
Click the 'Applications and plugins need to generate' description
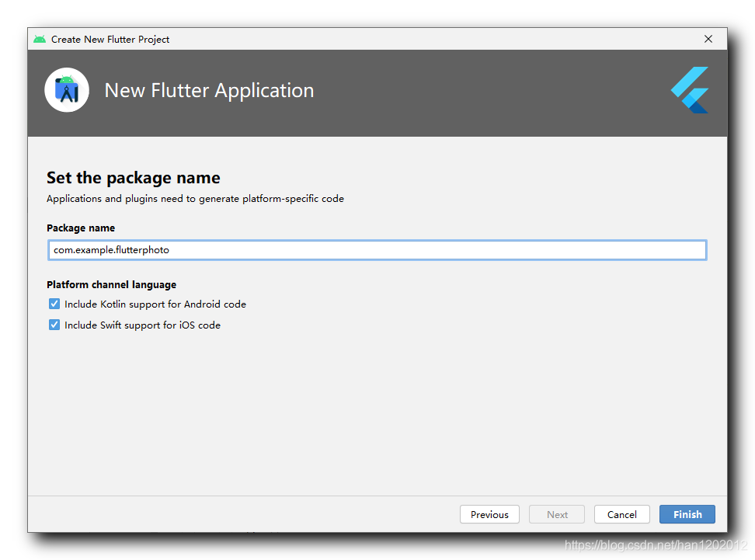pos(196,198)
